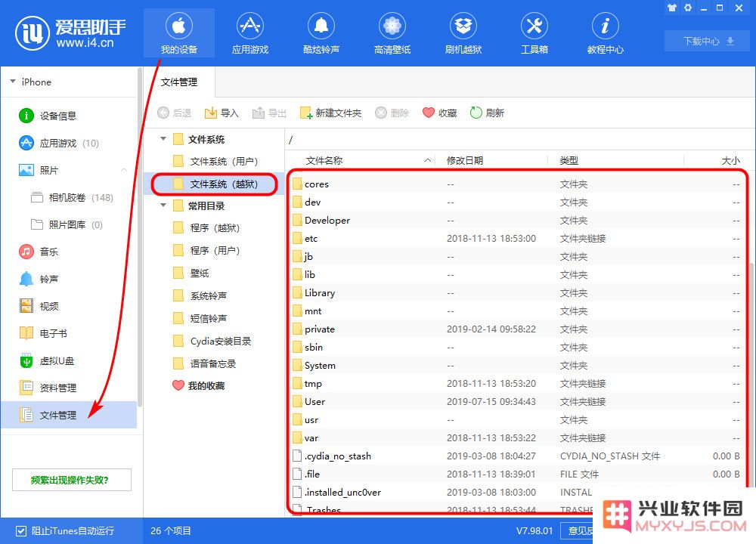Screen dimensions: 756x544
Task: Open the 应用游戏 apps and games store
Action: 249,32
